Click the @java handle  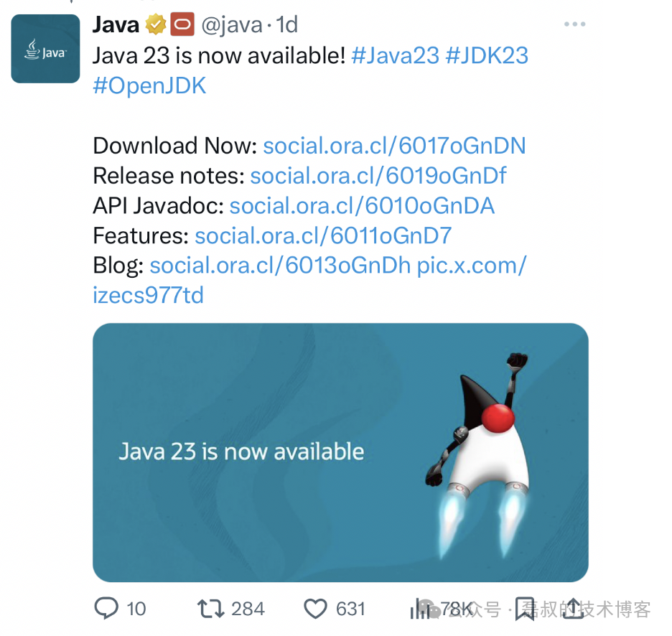[232, 25]
